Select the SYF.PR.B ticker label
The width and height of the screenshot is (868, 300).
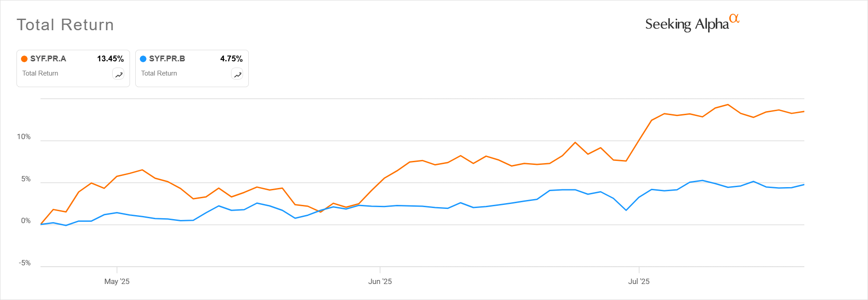tap(167, 58)
